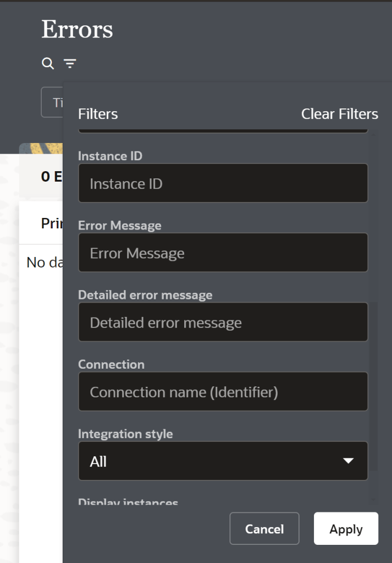Image resolution: width=392 pixels, height=563 pixels.
Task: Click Clear Filters link
Action: coord(339,114)
